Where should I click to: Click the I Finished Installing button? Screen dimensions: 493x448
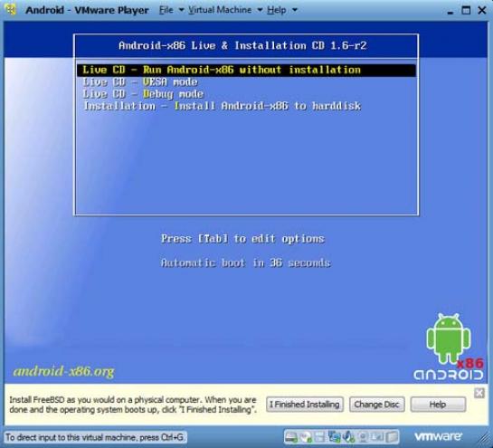click(x=305, y=405)
